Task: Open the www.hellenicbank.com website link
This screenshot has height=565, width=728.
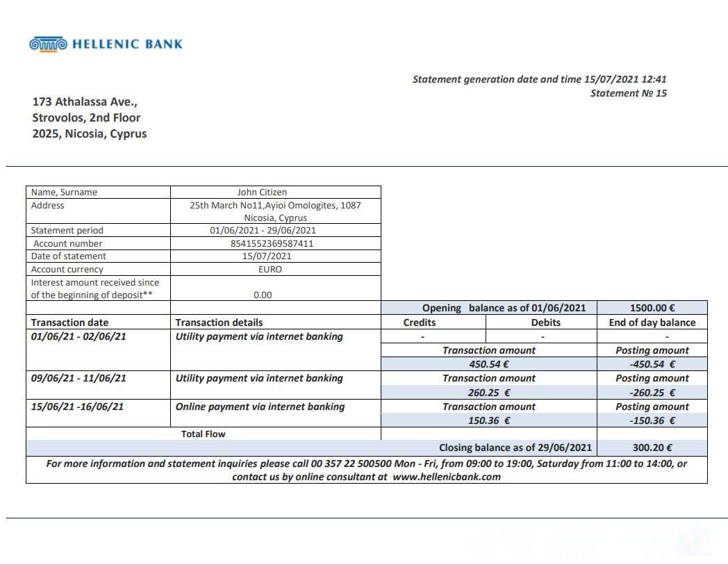Action: [x=446, y=477]
